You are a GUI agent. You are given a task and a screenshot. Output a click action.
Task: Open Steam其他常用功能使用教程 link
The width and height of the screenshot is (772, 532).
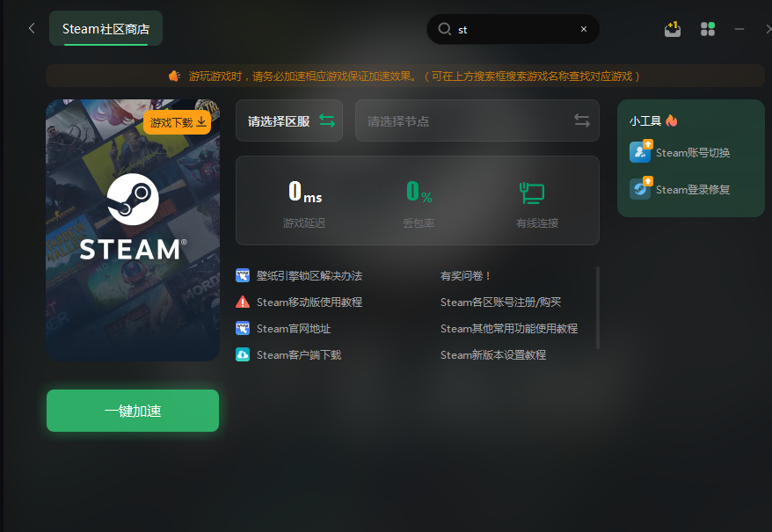tap(509, 329)
